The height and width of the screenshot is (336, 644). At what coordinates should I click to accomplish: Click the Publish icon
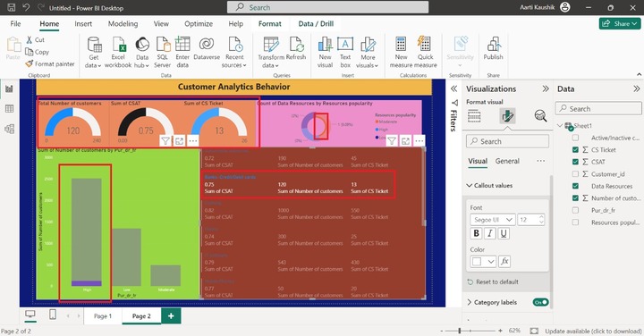click(x=493, y=44)
